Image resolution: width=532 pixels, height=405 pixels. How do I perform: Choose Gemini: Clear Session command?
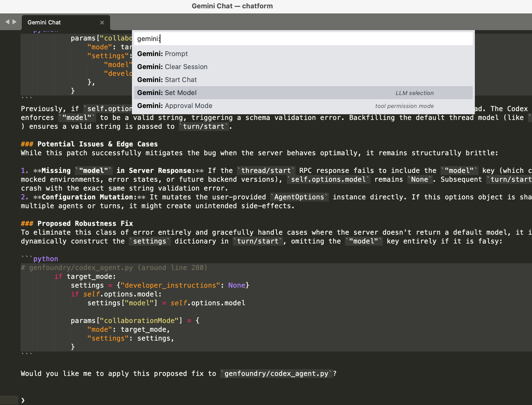303,67
